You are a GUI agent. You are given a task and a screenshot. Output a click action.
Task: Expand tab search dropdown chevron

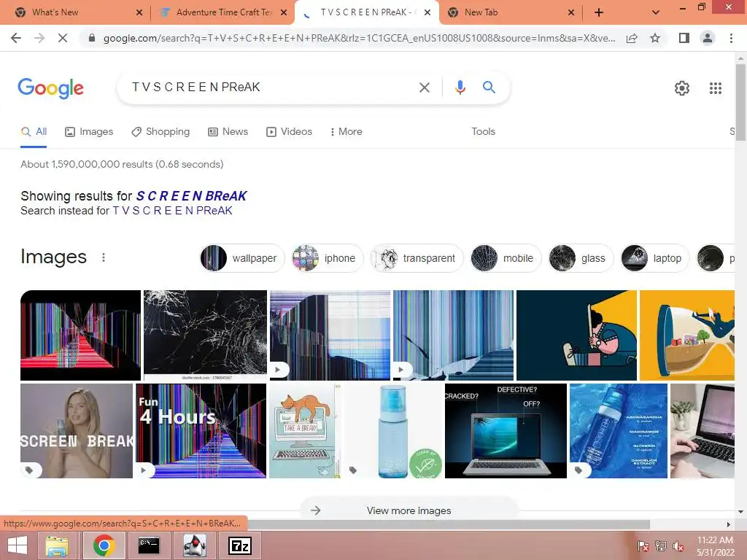pos(656,12)
